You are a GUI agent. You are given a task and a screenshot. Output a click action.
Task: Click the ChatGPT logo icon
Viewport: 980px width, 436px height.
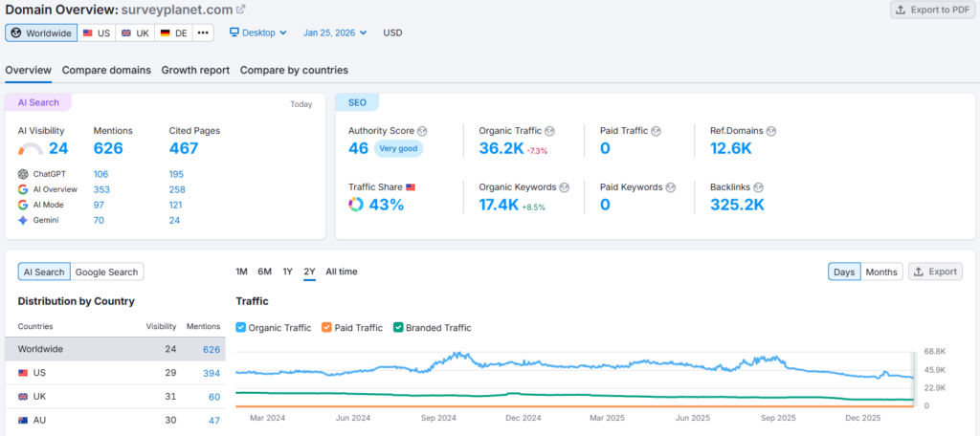[24, 174]
